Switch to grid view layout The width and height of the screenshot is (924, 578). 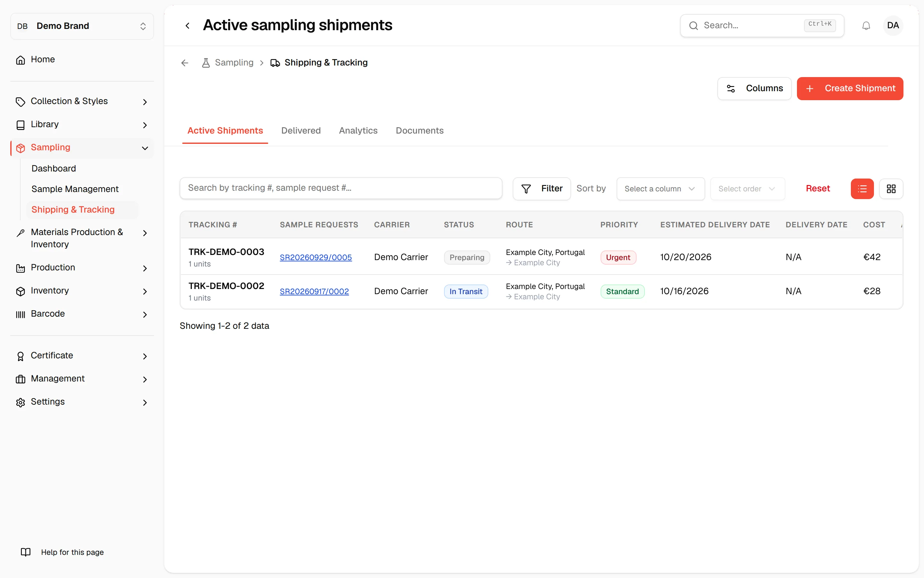pyautogui.click(x=891, y=189)
